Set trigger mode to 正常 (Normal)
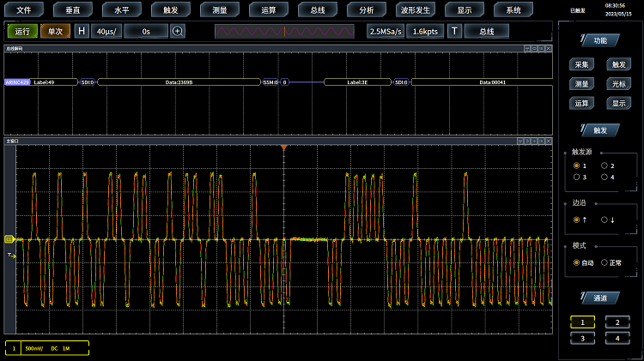Screen dimensions: 644x361 (x=605, y=262)
